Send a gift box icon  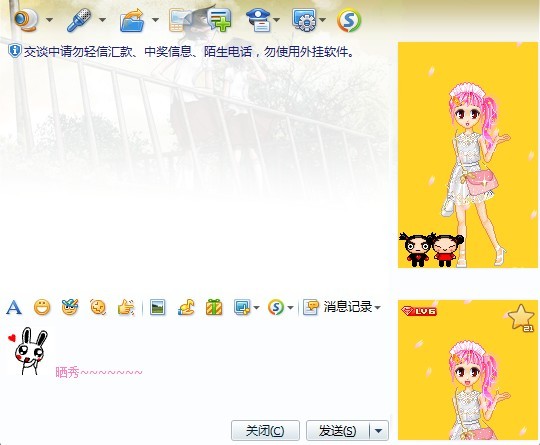point(214,307)
